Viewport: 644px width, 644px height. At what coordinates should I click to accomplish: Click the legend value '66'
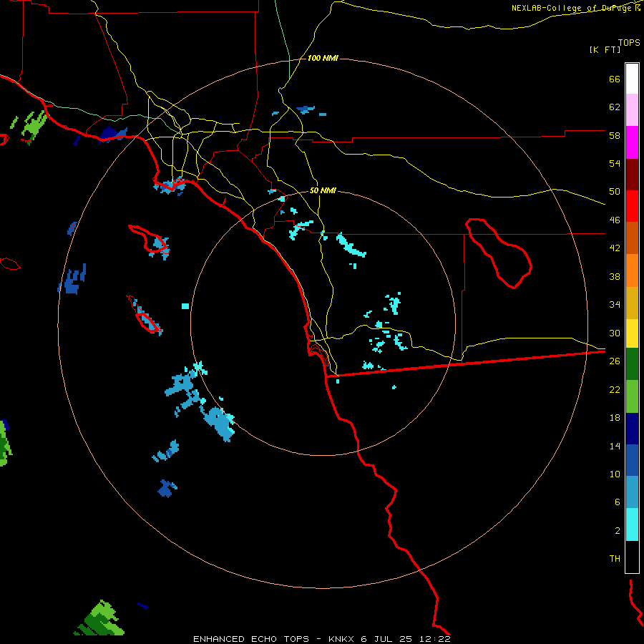615,79
